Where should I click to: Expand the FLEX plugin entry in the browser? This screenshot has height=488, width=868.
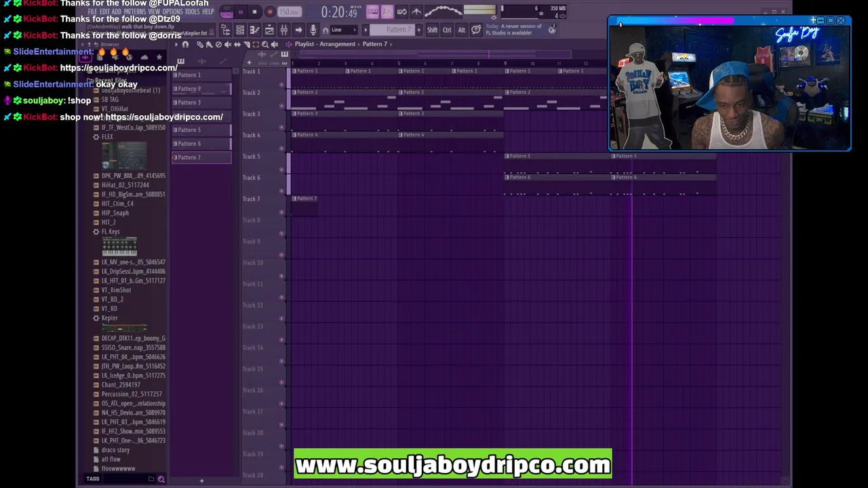[107, 137]
